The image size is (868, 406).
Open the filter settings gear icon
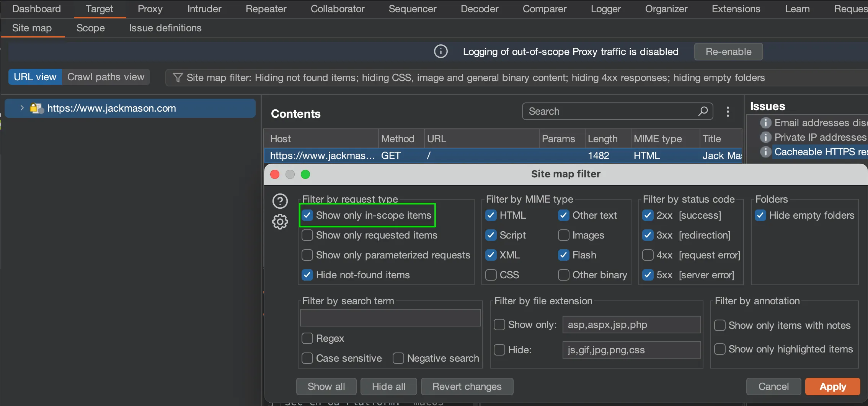[280, 221]
